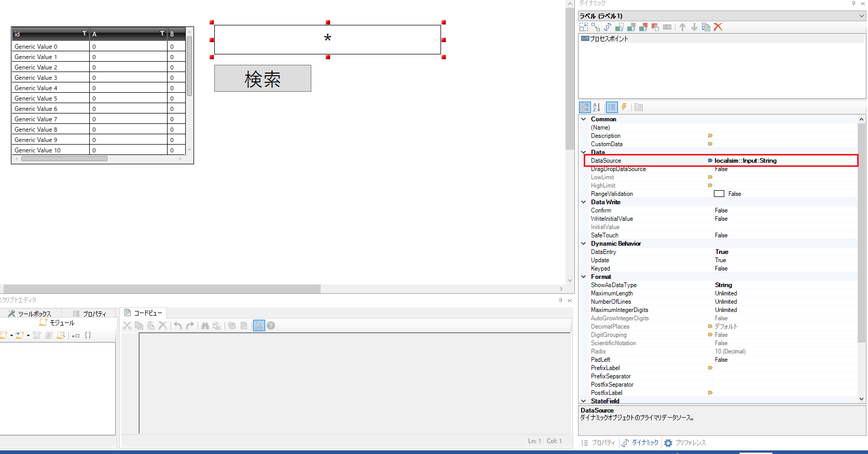
Task: Click the green and red squares dynamic icon
Action: [643, 27]
